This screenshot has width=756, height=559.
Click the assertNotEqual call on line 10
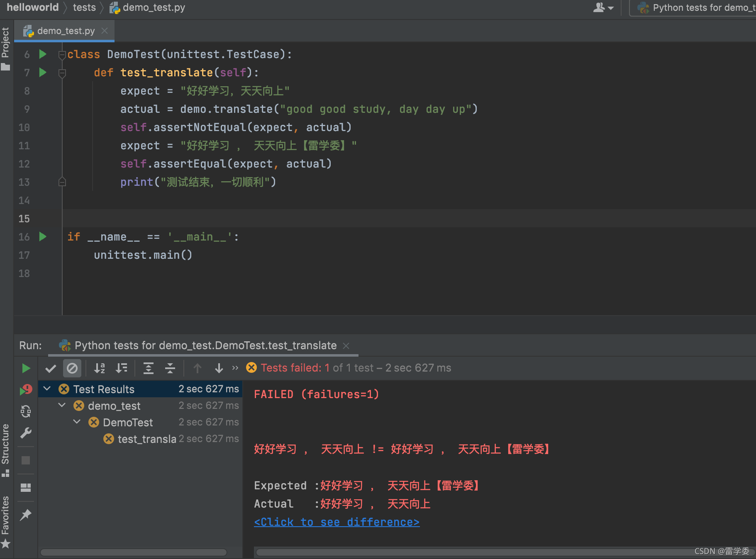click(236, 127)
